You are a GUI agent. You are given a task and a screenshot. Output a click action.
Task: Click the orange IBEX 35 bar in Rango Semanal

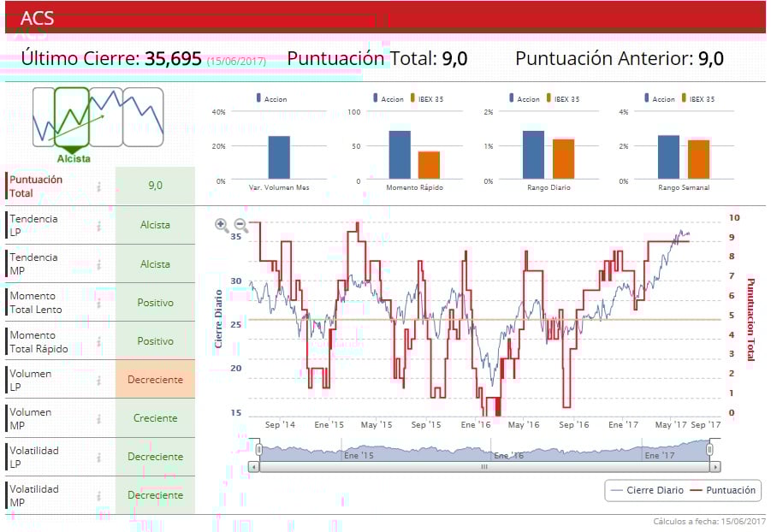(x=699, y=159)
